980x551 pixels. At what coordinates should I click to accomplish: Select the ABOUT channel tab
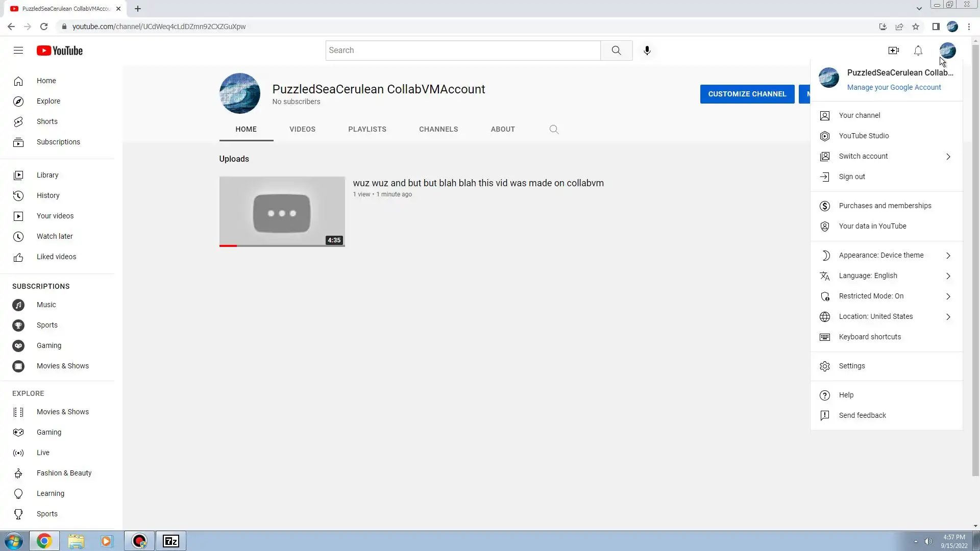point(502,130)
